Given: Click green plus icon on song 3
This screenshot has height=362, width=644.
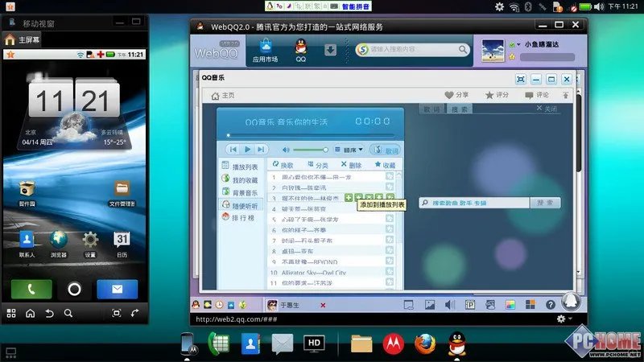Looking at the screenshot, I should click(x=349, y=198).
